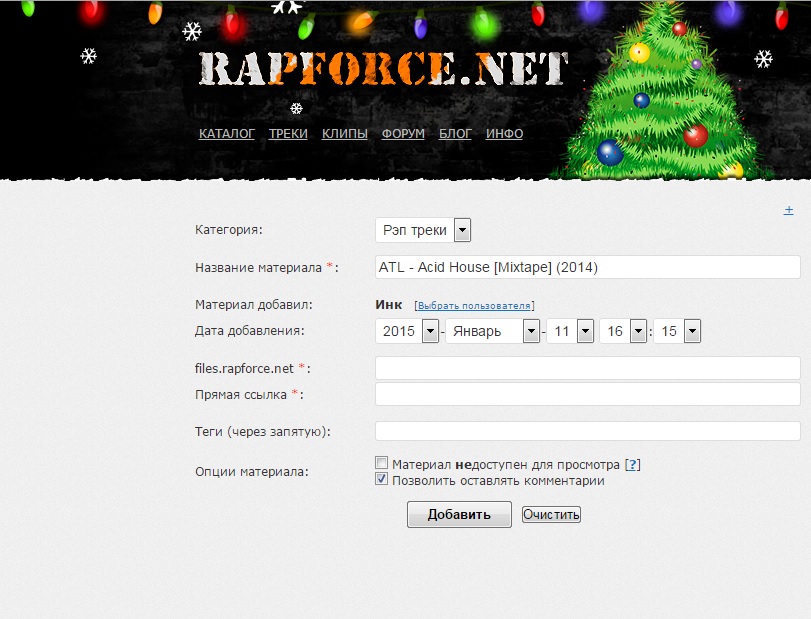The height and width of the screenshot is (619, 811).
Task: Click the username Инк
Action: point(389,305)
